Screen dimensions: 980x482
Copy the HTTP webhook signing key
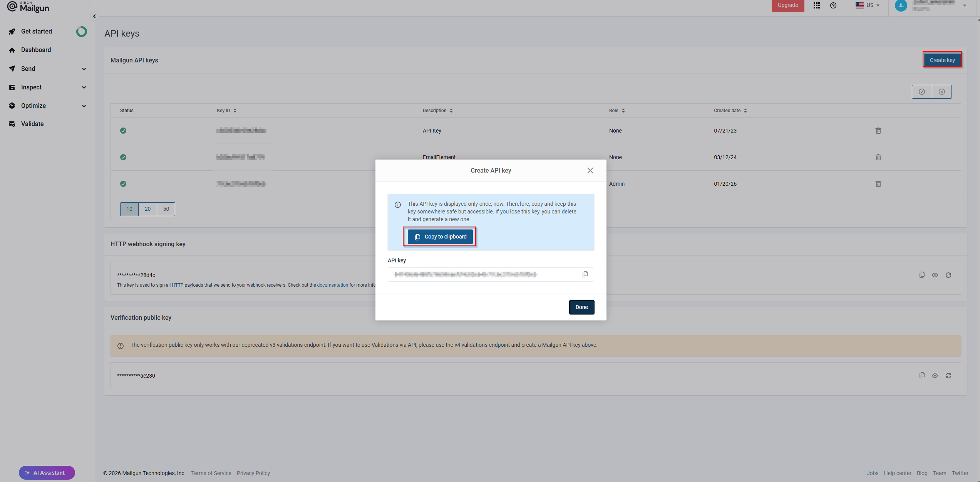point(921,275)
